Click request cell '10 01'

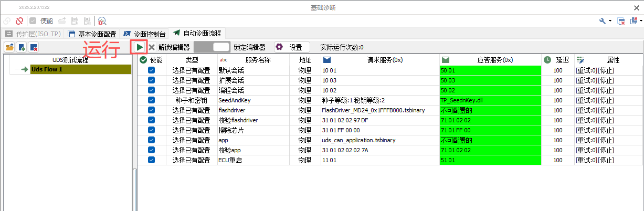click(380, 70)
